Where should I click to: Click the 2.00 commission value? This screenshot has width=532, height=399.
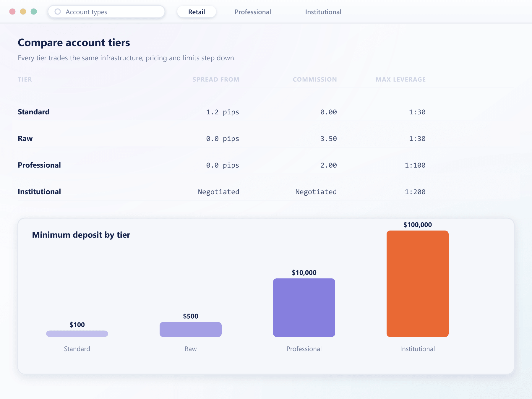(329, 165)
